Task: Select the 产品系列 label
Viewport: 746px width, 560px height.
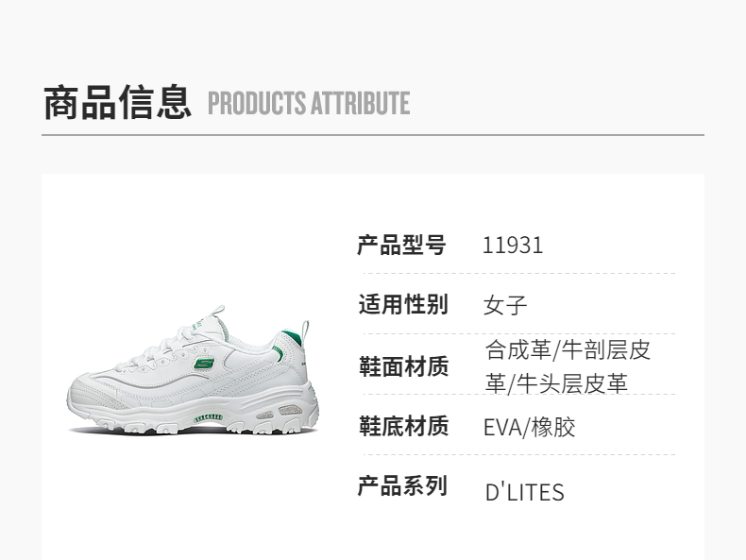Action: click(x=402, y=485)
